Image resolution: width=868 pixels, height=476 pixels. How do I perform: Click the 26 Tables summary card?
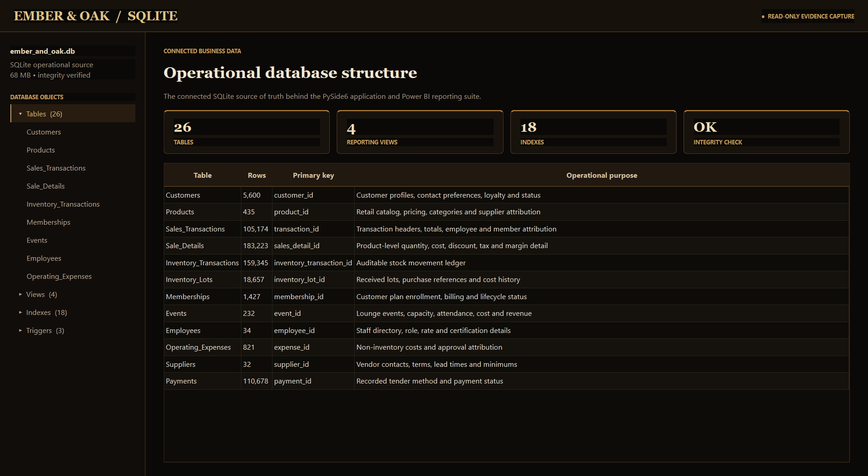click(247, 132)
